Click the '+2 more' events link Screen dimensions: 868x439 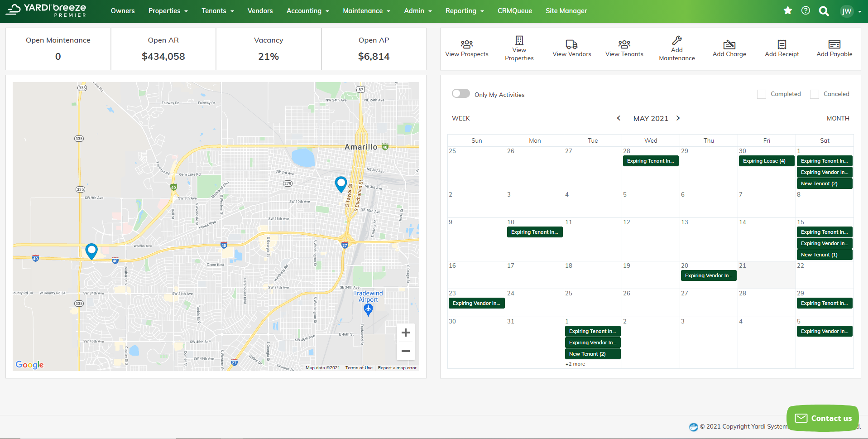575,364
